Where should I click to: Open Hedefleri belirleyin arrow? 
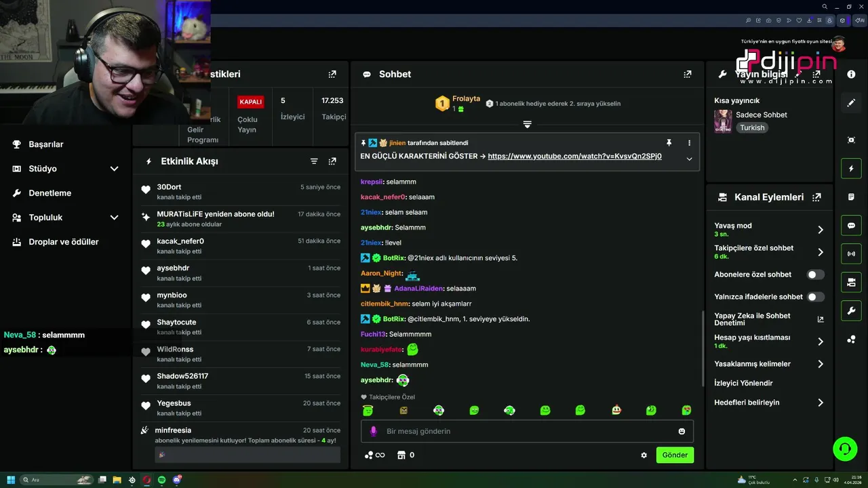(821, 403)
